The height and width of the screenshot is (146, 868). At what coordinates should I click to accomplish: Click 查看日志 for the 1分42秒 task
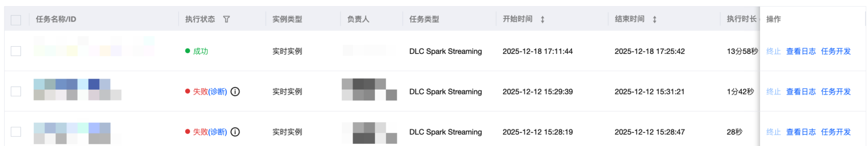[801, 92]
